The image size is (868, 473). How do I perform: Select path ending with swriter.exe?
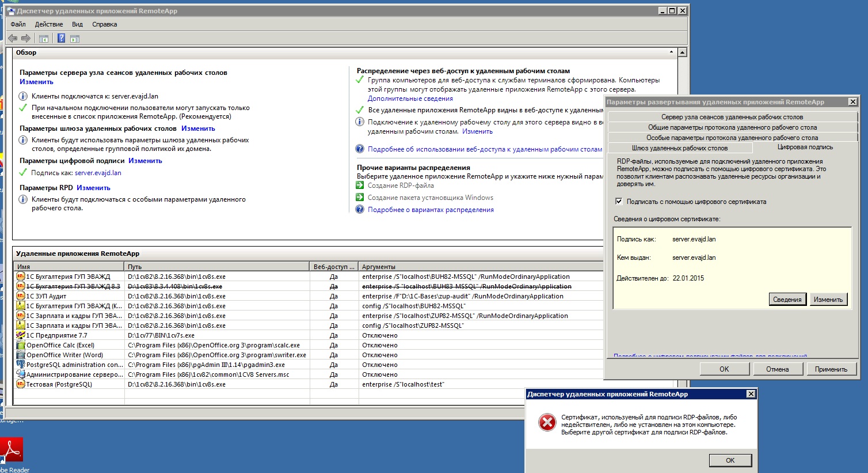tap(217, 355)
